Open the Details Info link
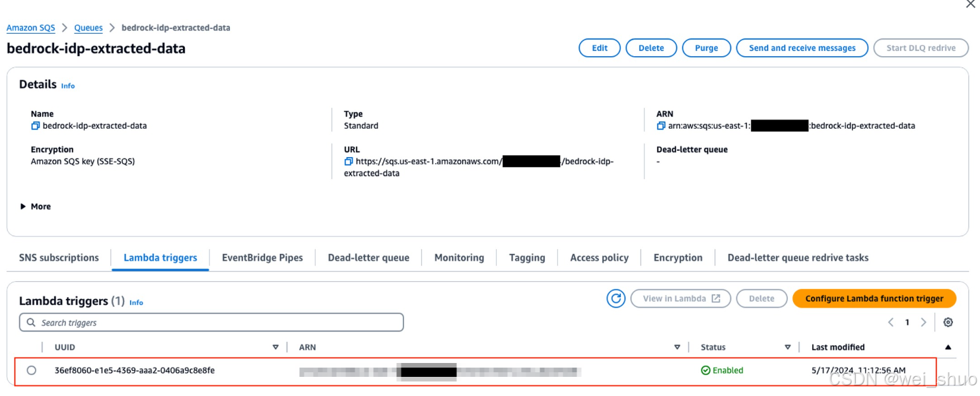The image size is (980, 396). point(68,86)
